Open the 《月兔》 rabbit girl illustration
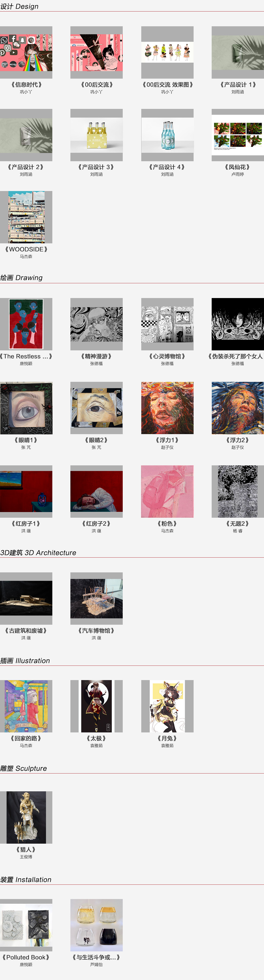The width and height of the screenshot is (264, 980). 167,706
